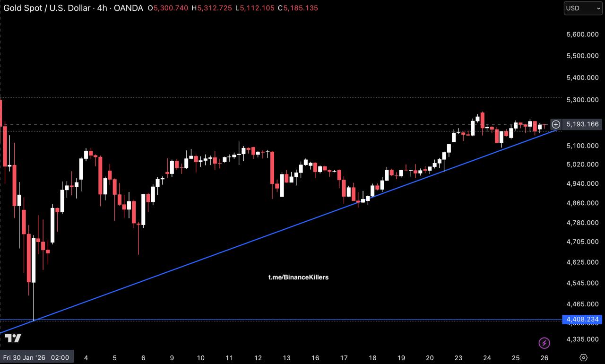
Task: Click the Gold Spot / U.S. Dollar title
Action: click(x=51, y=8)
